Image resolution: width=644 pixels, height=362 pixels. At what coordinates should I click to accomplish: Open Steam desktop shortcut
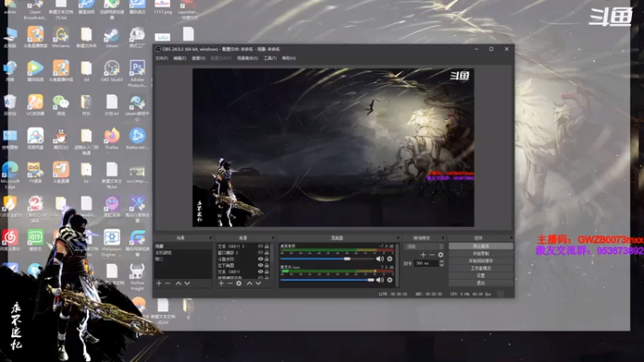tap(111, 38)
